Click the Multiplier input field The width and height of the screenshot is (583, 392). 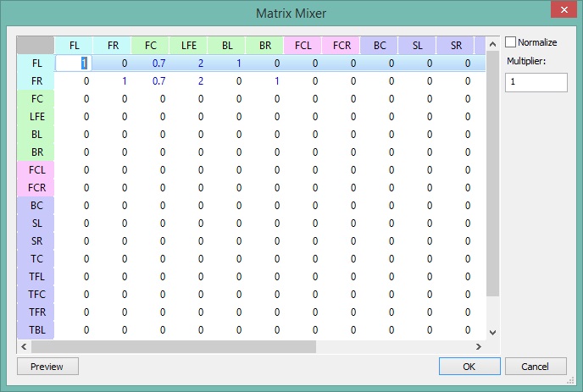tap(536, 82)
